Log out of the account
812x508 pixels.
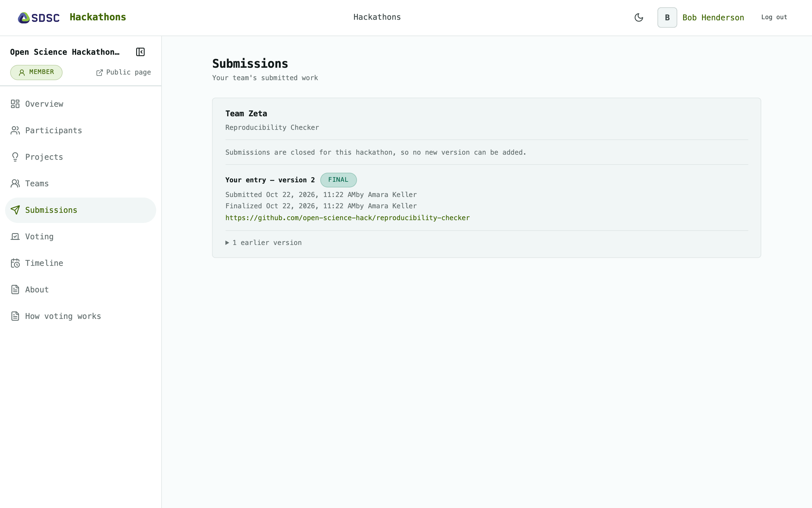click(x=774, y=17)
